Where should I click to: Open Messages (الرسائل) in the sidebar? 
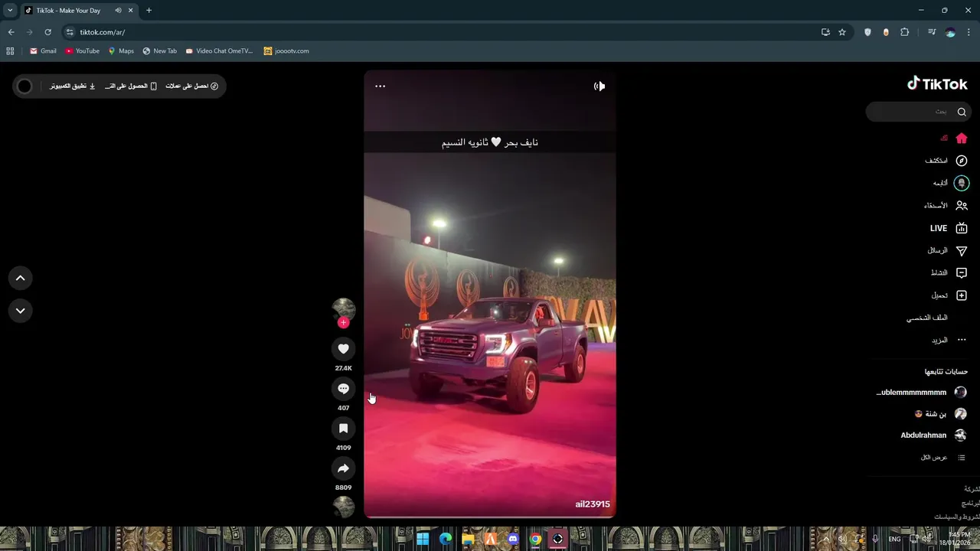947,250
